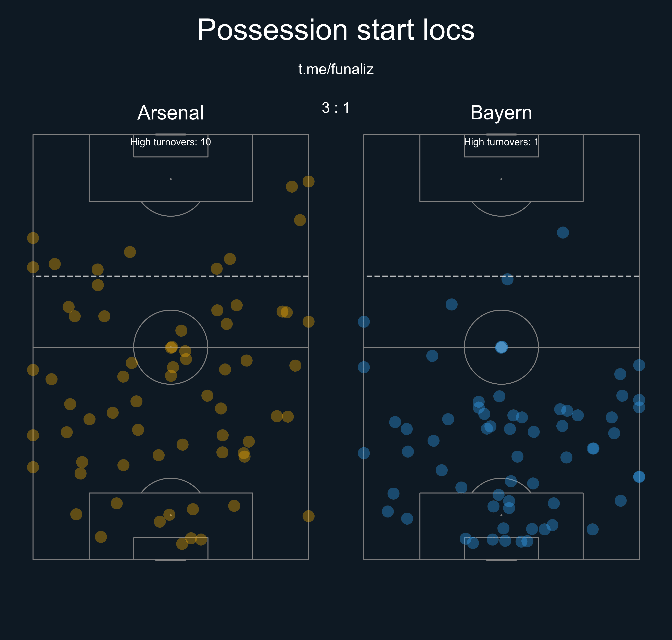Click the bottom goal on Bayern's pitch

click(x=501, y=560)
